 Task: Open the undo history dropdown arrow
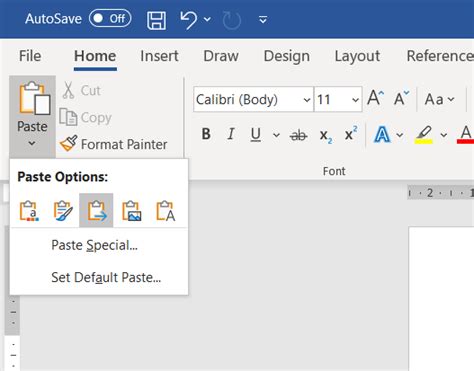(x=207, y=20)
